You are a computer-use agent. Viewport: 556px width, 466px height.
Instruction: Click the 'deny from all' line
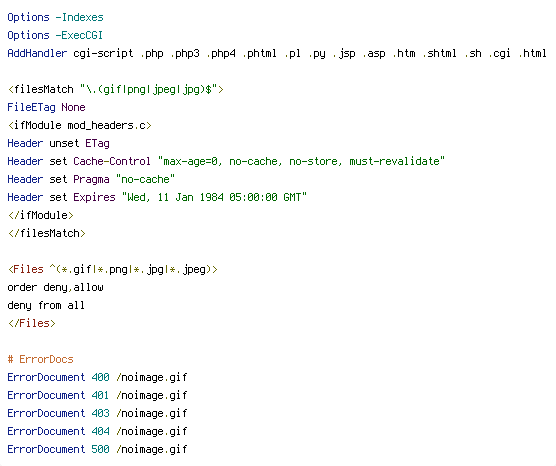(x=46, y=305)
